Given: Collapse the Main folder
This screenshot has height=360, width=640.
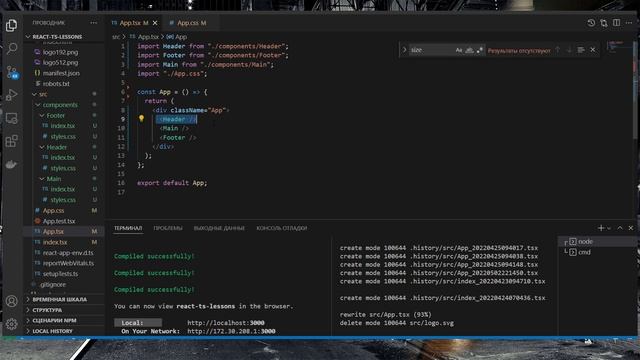Looking at the screenshot, I should click(x=64, y=179).
